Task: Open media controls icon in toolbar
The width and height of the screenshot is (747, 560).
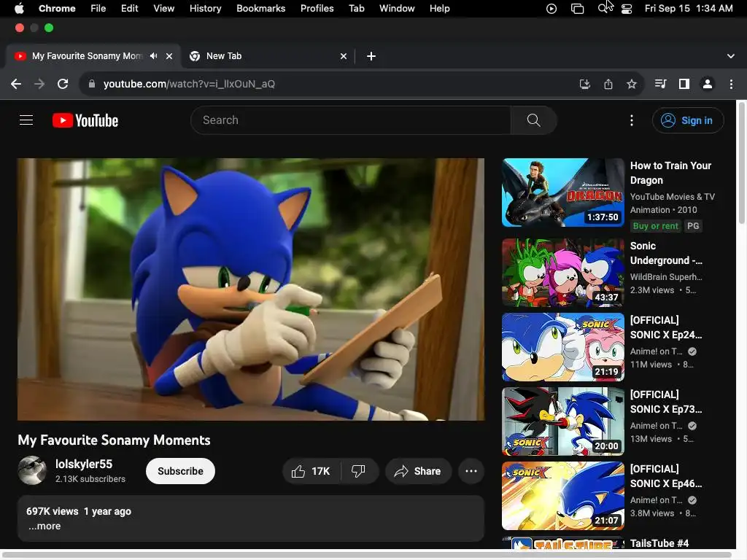Action: point(660,85)
